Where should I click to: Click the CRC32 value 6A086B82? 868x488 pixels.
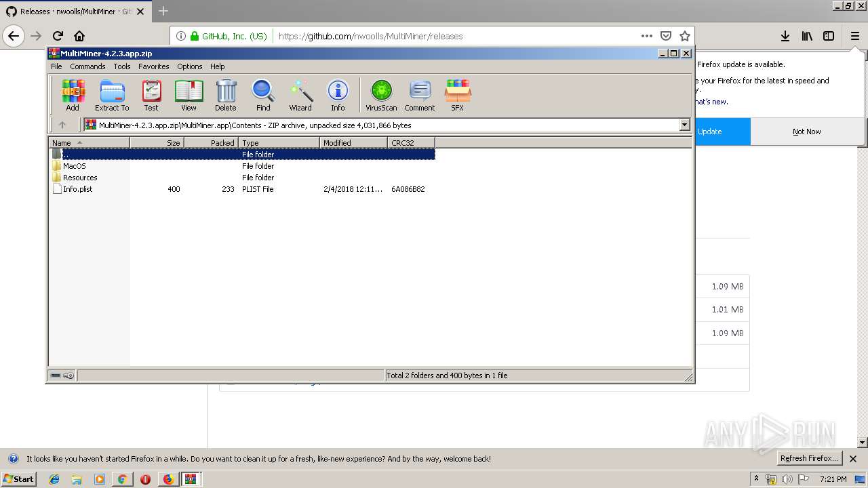point(408,189)
